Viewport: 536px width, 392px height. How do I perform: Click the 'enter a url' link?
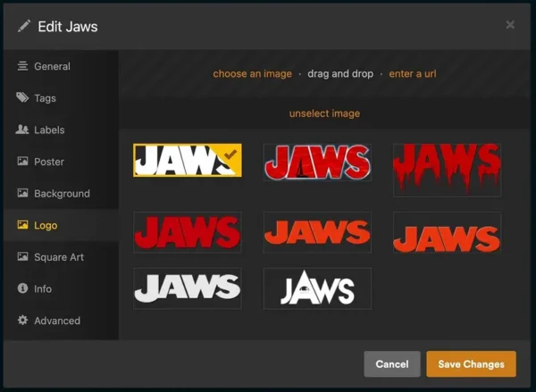[413, 74]
